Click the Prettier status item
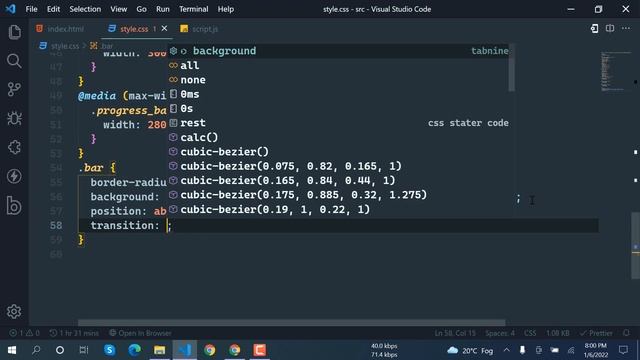 pos(596,333)
